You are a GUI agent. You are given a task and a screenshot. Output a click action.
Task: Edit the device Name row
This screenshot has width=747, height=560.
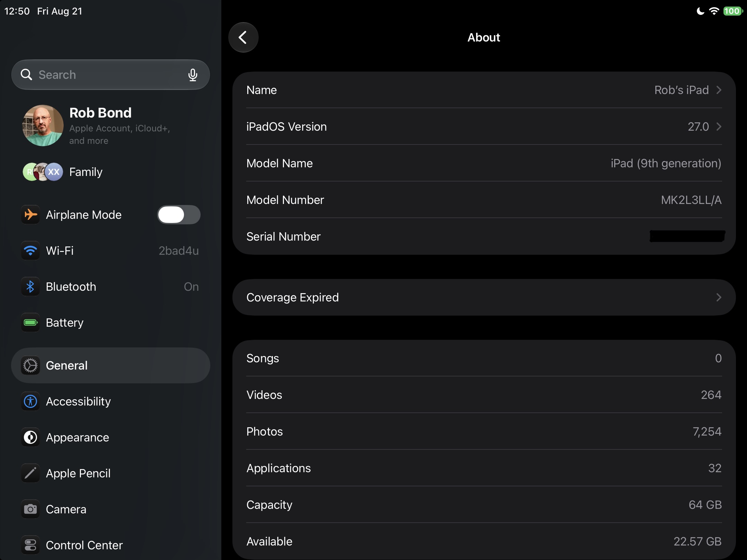[x=484, y=90]
